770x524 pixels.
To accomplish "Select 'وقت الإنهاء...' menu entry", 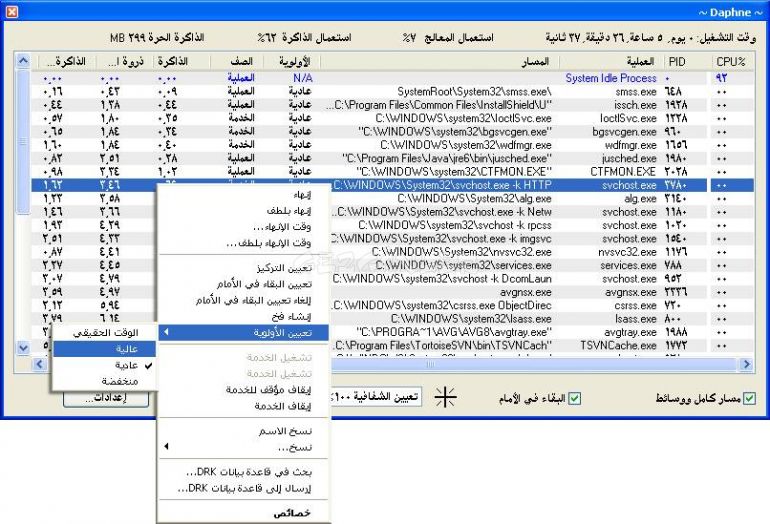I will (244, 227).
